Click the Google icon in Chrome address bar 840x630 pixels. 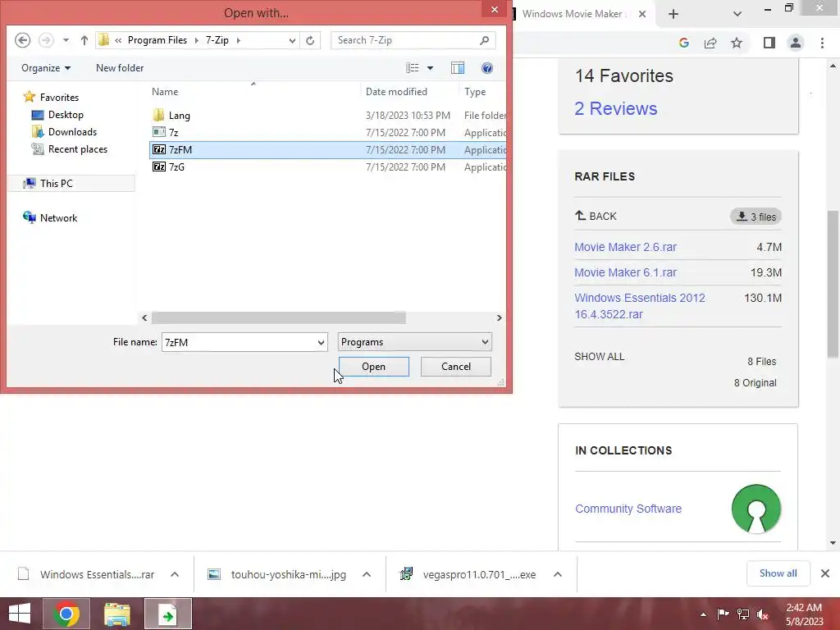683,43
